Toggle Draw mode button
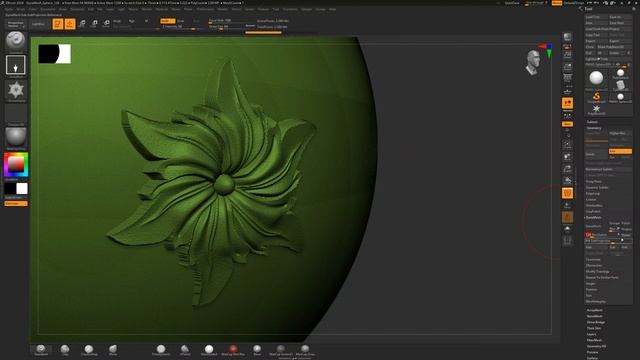 point(70,24)
